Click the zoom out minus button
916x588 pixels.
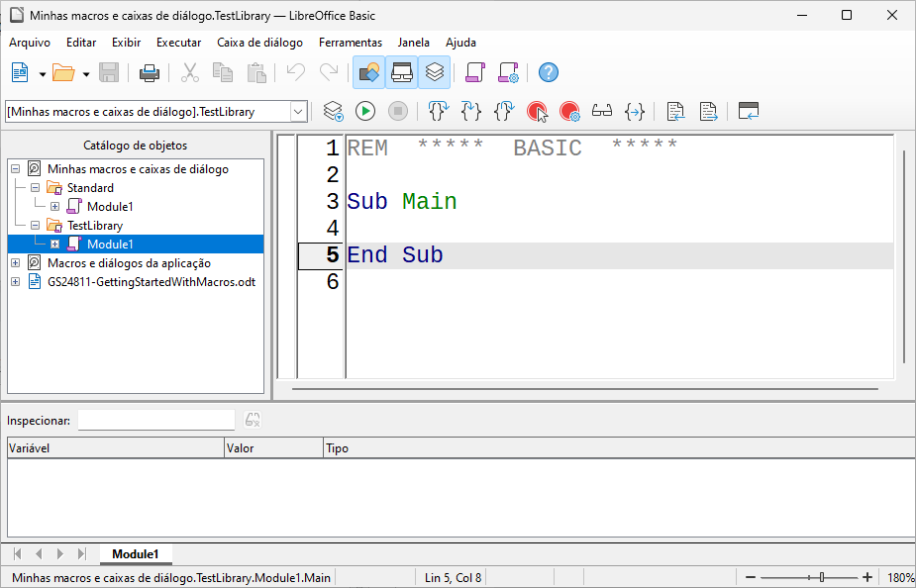tap(751, 577)
